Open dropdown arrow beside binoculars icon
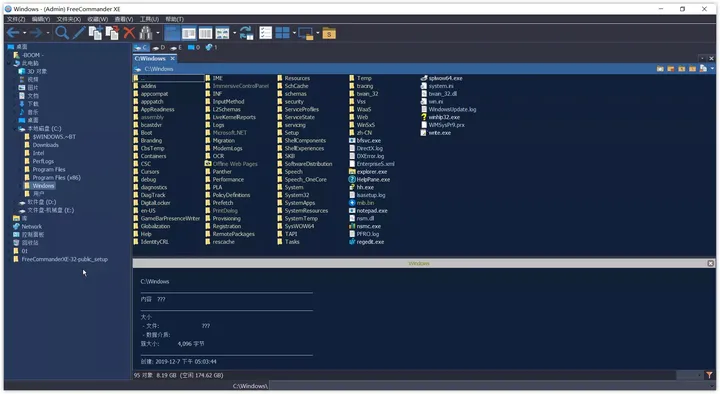720x394 pixels. [158, 33]
